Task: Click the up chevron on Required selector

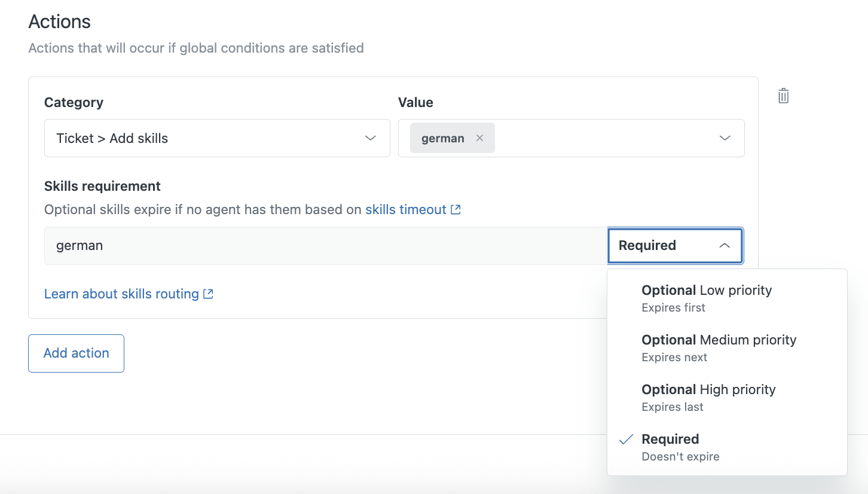Action: (x=724, y=246)
